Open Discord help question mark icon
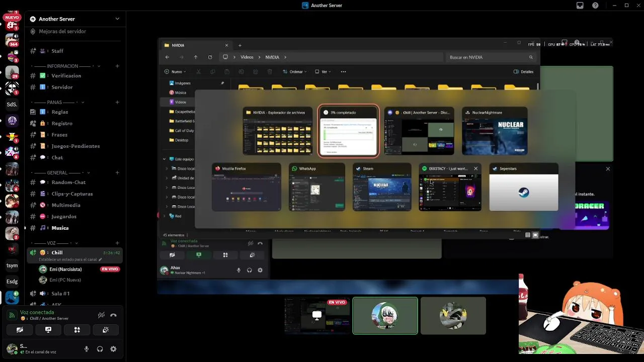 click(596, 6)
